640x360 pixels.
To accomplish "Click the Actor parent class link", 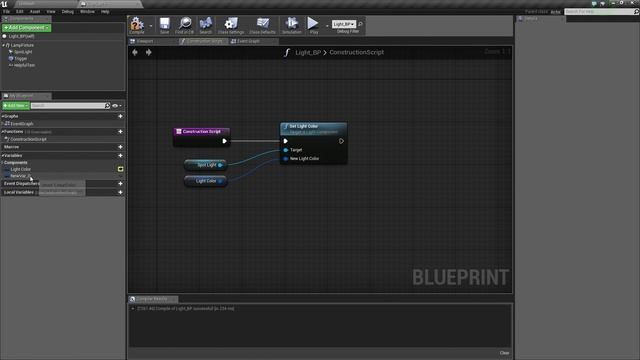I will (556, 12).
